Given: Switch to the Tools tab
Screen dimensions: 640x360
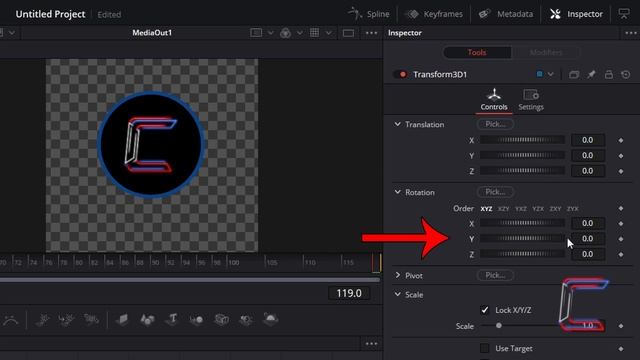Looking at the screenshot, I should pos(477,52).
